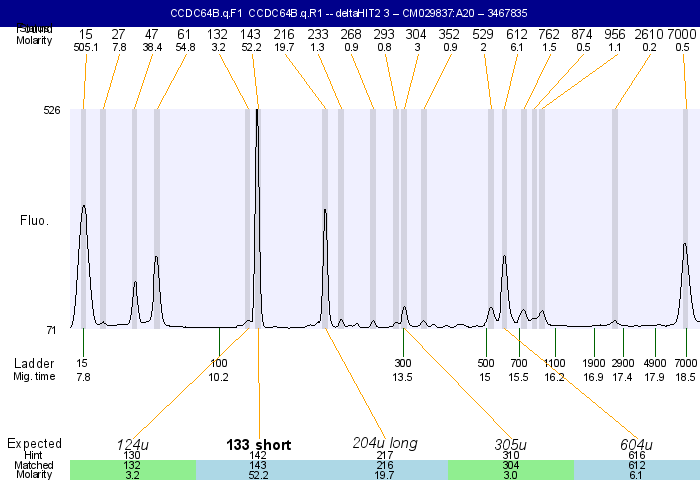Image resolution: width=700 pixels, height=480 pixels.
Task: Click the 233 band size label at top
Action: [318, 34]
